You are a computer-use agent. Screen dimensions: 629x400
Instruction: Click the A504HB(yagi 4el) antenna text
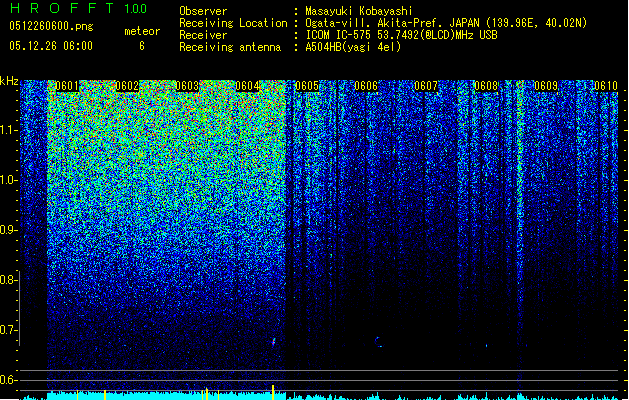click(x=353, y=47)
